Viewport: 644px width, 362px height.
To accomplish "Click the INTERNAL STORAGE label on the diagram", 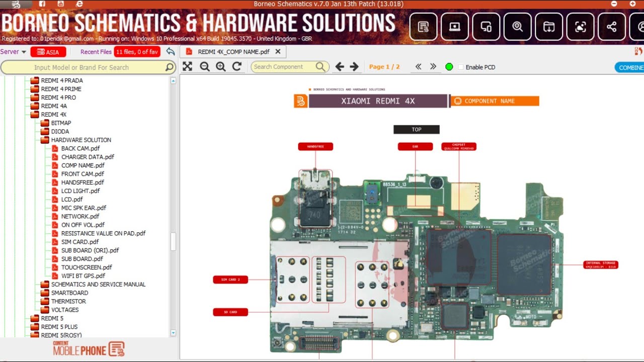I will coord(601,264).
